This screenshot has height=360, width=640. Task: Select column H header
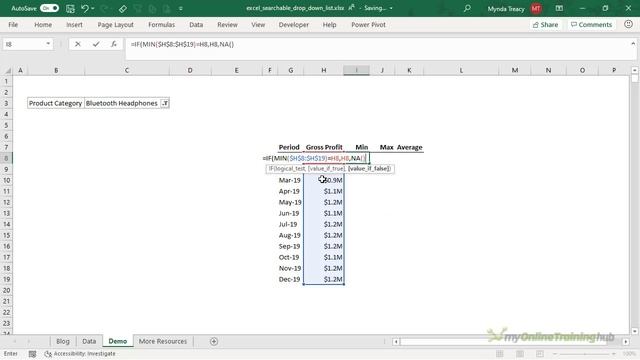pyautogui.click(x=324, y=71)
